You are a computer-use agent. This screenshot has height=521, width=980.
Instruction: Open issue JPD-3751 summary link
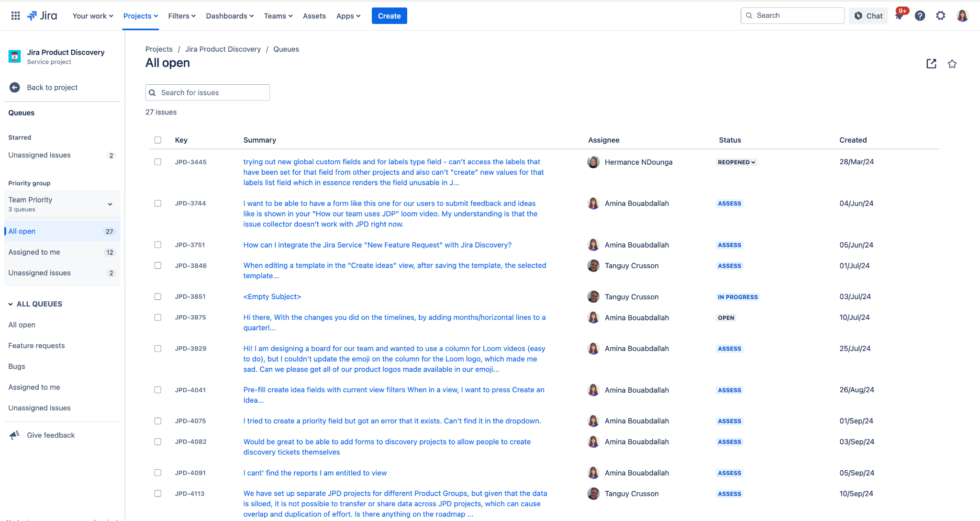[377, 245]
